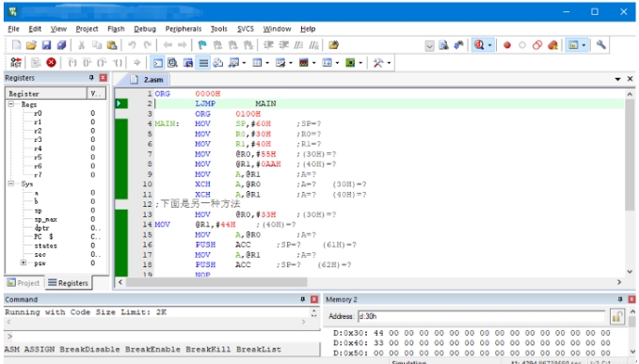Toggle the Registers window icon
This screenshot has width=639, height=364.
(203, 63)
